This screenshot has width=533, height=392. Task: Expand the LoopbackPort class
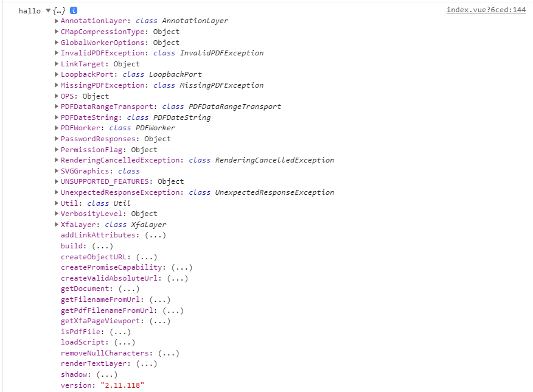(x=56, y=74)
